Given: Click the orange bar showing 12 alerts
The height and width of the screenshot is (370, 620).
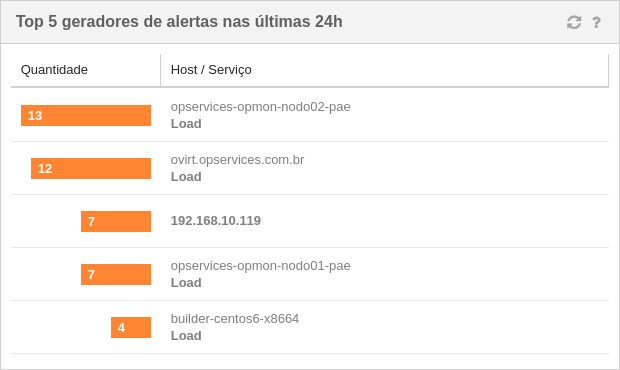Looking at the screenshot, I should 91,168.
